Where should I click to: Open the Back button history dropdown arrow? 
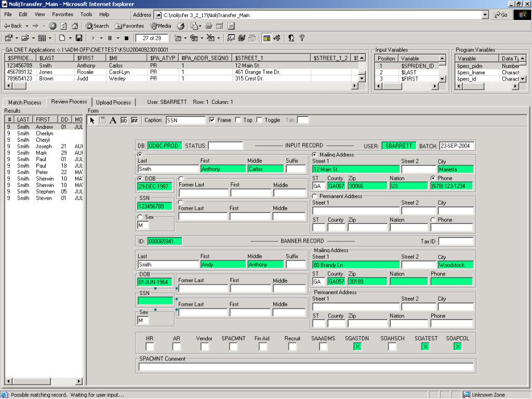[x=27, y=26]
